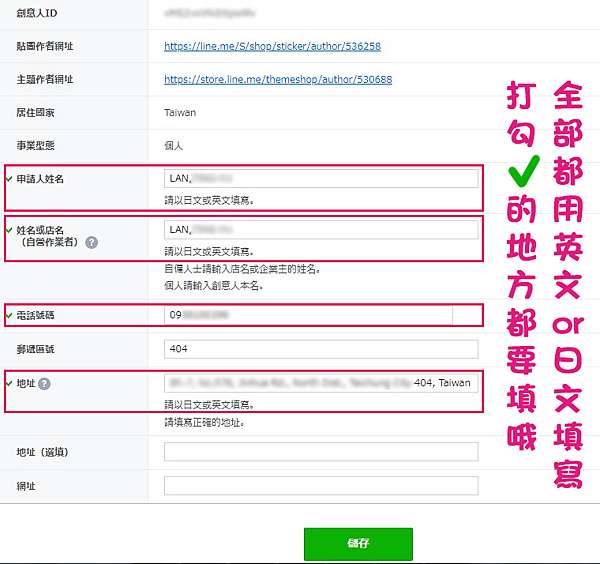Click the 申請人姓名 input field
This screenshot has height=564, width=600.
[x=321, y=179]
